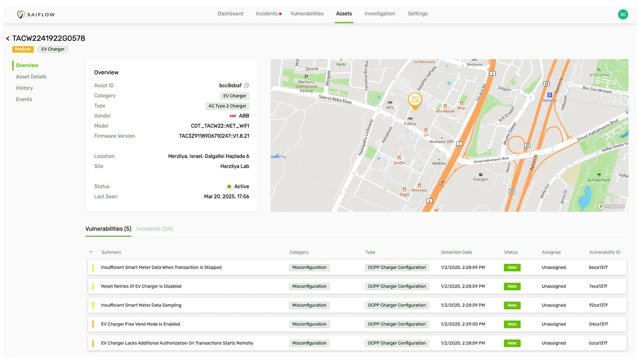The image size is (639, 364).
Task: Click New status badge for beca137f
Action: coord(512,267)
